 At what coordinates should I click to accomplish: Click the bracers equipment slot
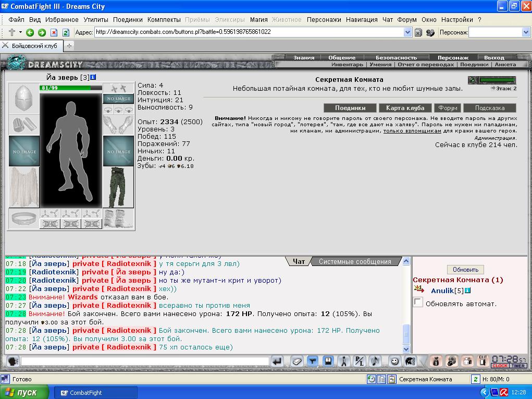coord(24,125)
